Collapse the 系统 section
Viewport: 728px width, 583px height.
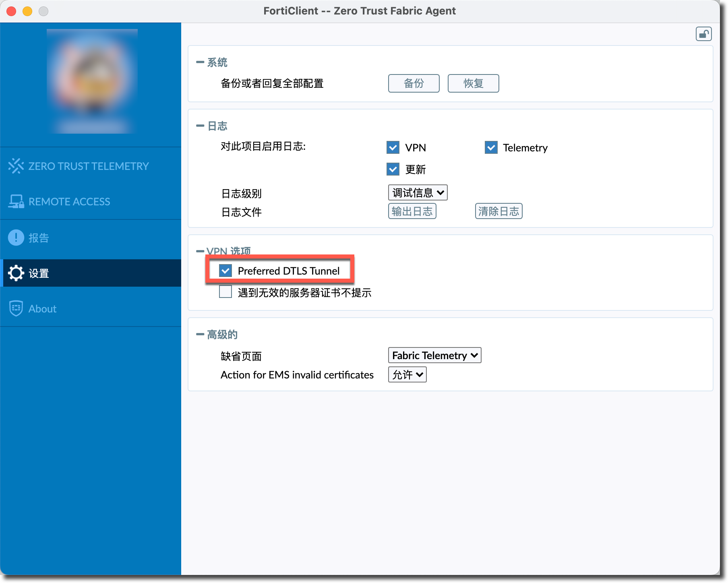[x=200, y=62]
